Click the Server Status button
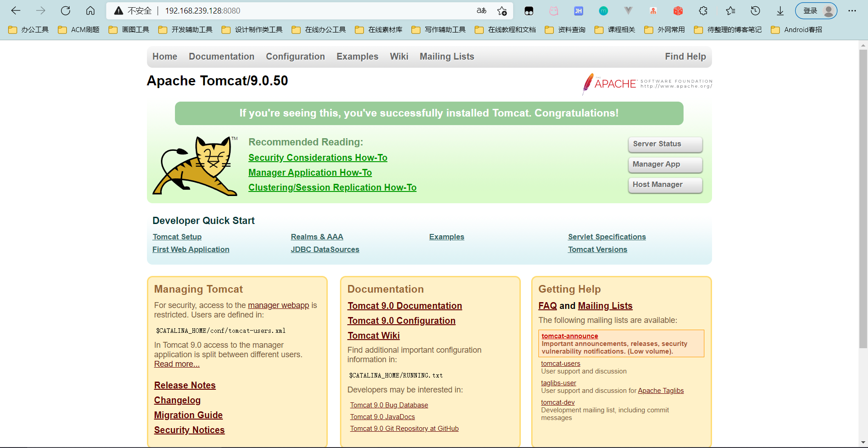The width and height of the screenshot is (868, 448). click(665, 144)
